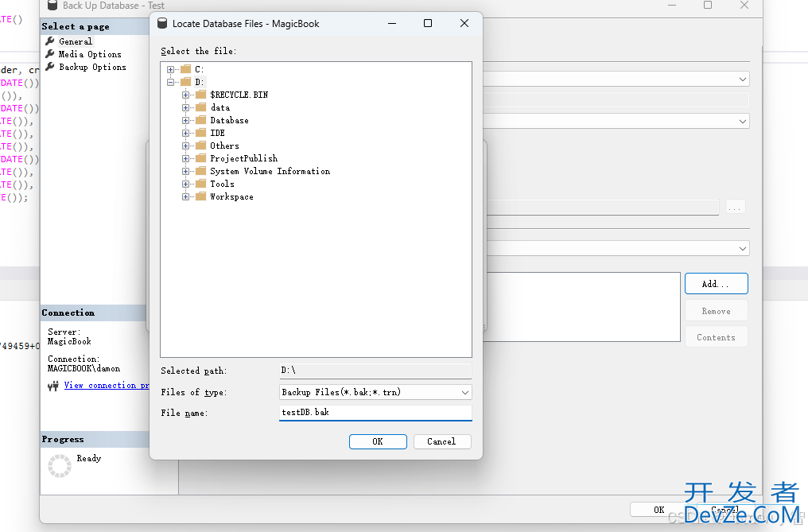Select the Tools folder name
The width and height of the screenshot is (808, 532).
click(222, 184)
